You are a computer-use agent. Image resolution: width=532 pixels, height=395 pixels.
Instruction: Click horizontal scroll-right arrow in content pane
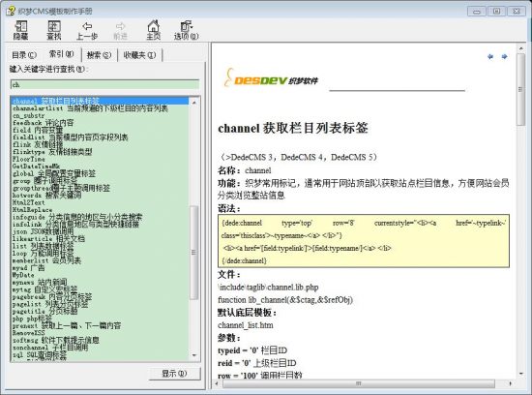[511, 383]
